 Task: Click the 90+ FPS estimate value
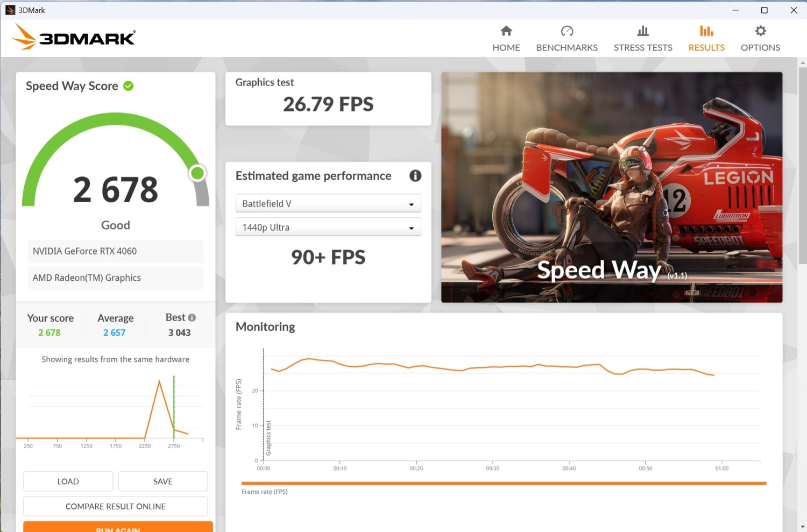[x=328, y=258]
